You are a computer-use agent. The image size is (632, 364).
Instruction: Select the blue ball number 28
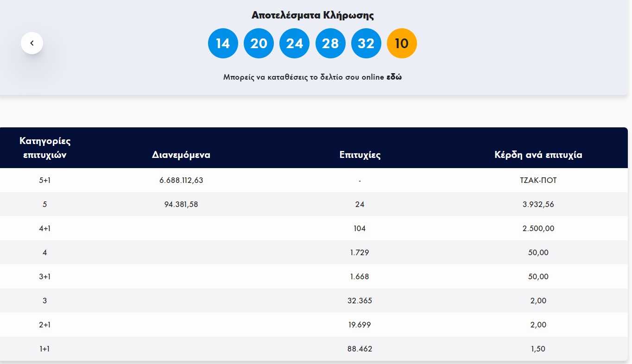[330, 44]
